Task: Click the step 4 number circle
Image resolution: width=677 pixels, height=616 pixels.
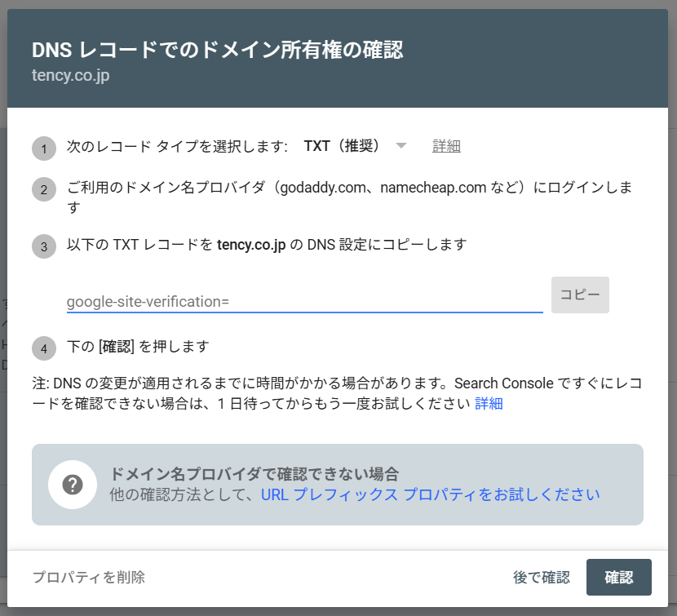Action: 44,348
